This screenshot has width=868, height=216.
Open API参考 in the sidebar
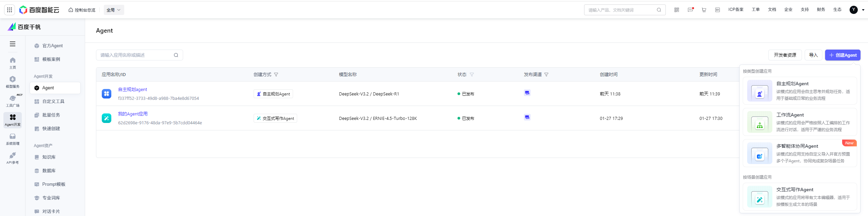[13, 158]
